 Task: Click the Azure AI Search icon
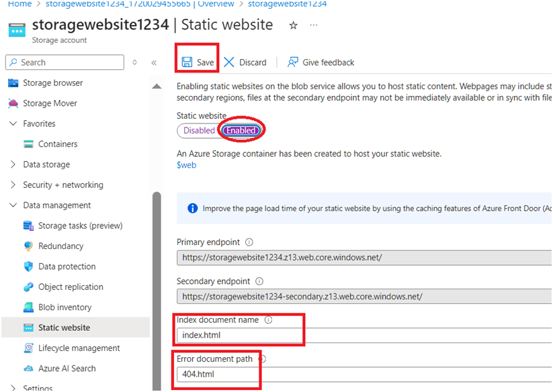28,369
